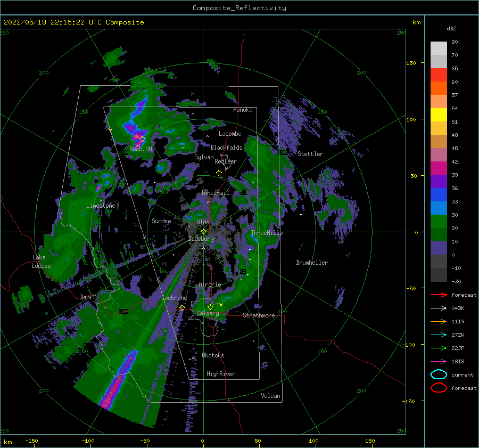
Task: Click the Calgary label
Action: (208, 313)
